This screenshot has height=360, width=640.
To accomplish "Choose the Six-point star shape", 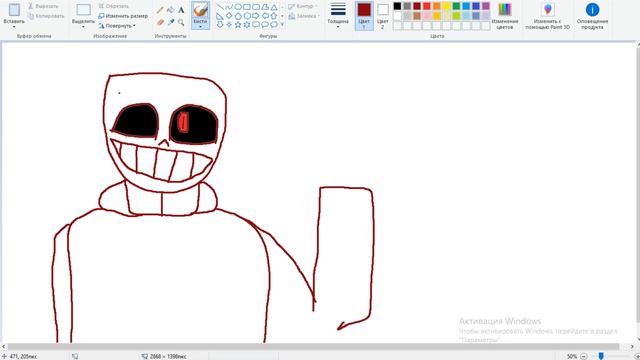I will coord(247,25).
